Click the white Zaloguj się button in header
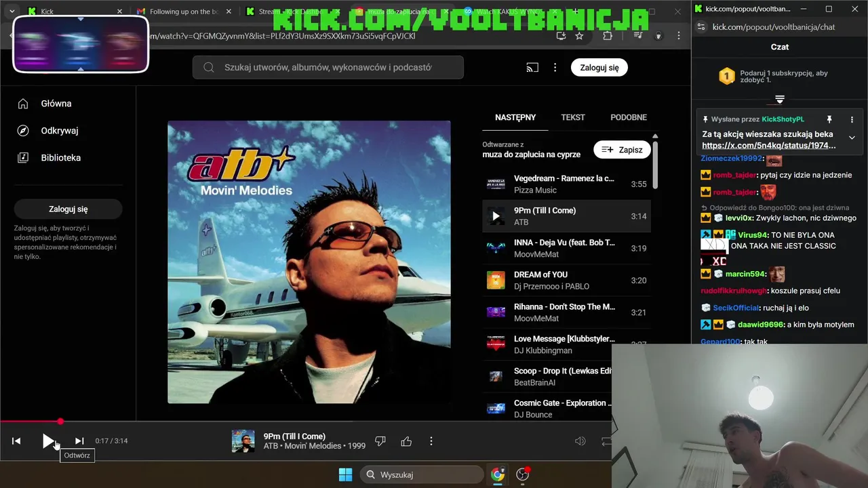Viewport: 868px width, 488px height. [599, 68]
